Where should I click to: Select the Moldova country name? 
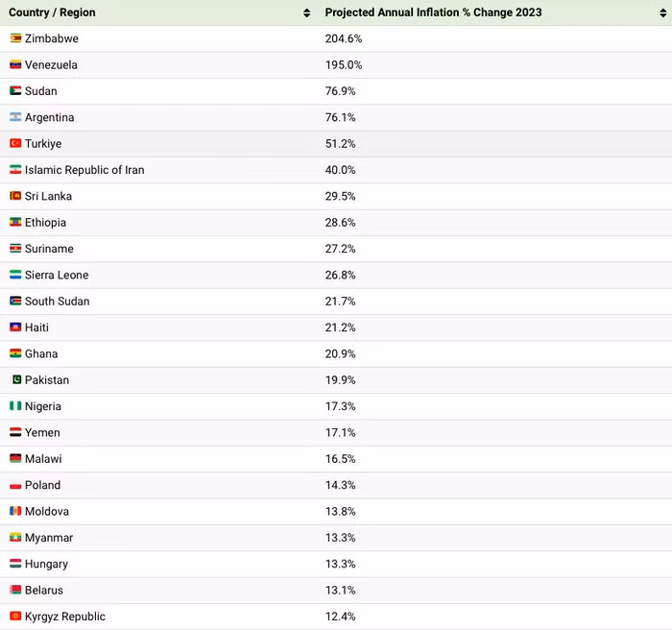pos(47,512)
